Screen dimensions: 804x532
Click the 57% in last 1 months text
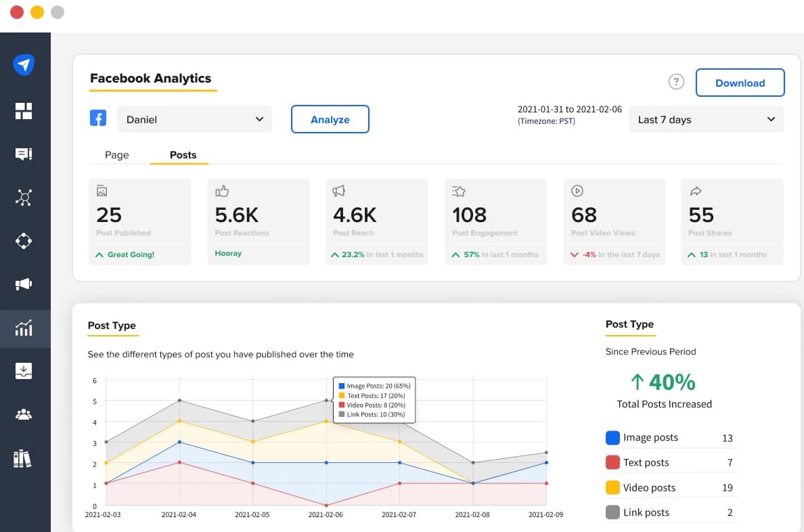click(501, 254)
